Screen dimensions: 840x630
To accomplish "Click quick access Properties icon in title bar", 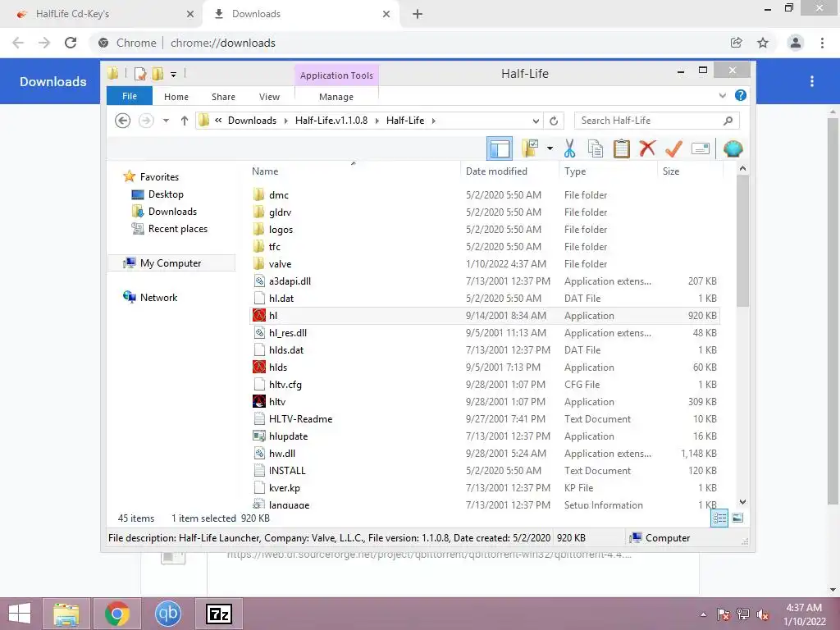I will pos(140,73).
